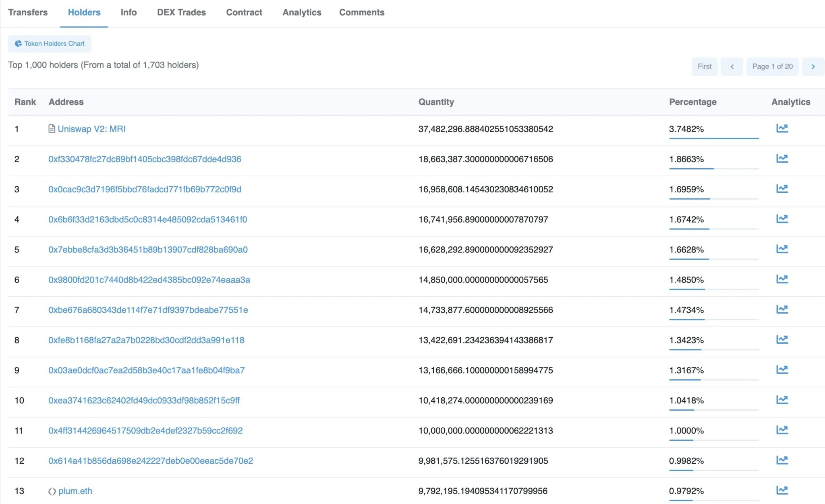Click the 0.9982% percentage value
Screen dimensions: 825x504
point(686,461)
